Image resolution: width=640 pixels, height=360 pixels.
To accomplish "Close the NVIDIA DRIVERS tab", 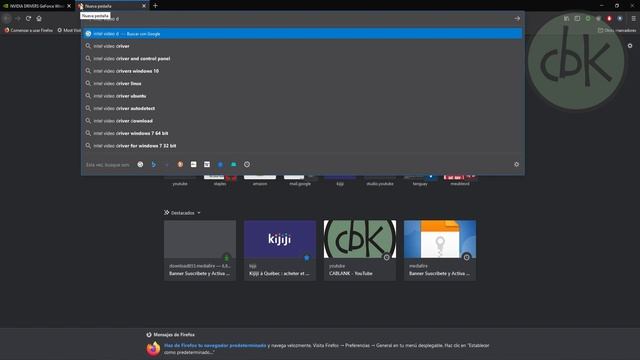I will coord(69,6).
